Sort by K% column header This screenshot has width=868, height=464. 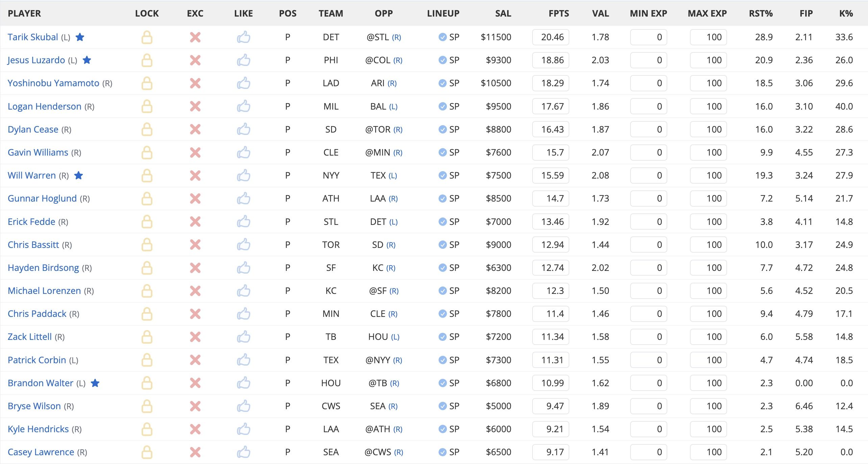coord(846,14)
